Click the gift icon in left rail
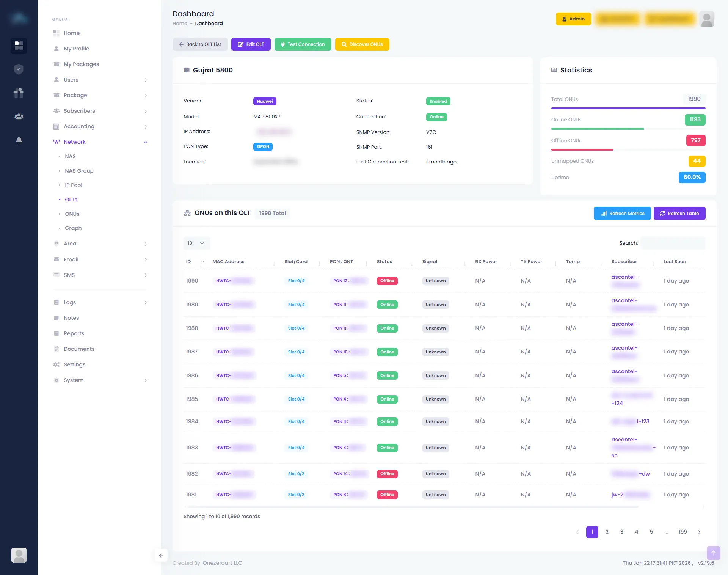This screenshot has height=575, width=728. coord(19,93)
